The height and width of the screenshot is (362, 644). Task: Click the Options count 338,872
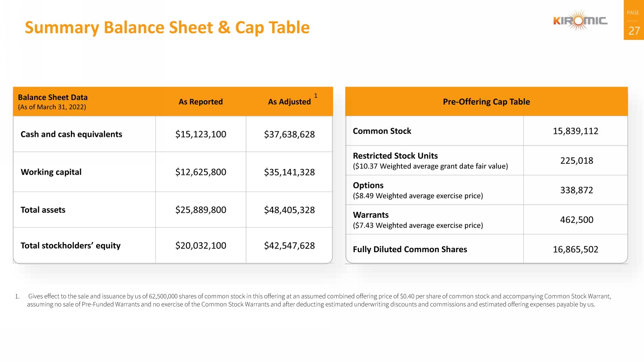[576, 190]
